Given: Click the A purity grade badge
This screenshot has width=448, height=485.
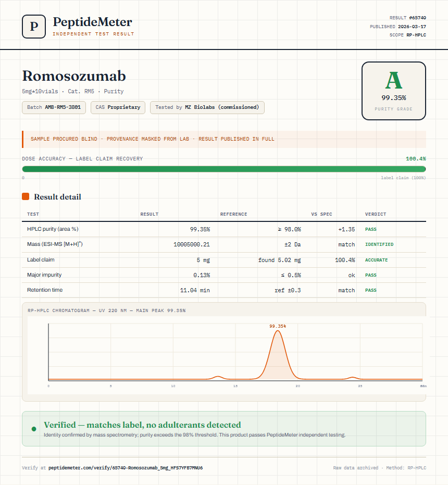Looking at the screenshot, I should pos(393,91).
